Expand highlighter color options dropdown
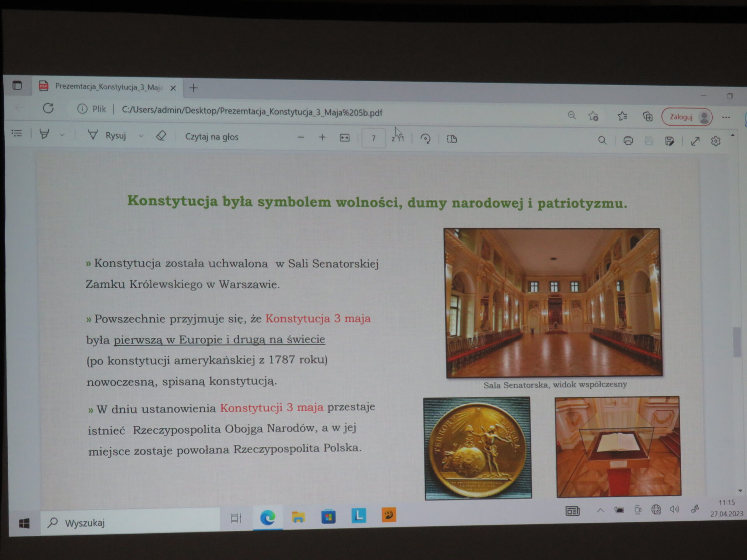Screen dimensions: 747x560 coord(62,135)
